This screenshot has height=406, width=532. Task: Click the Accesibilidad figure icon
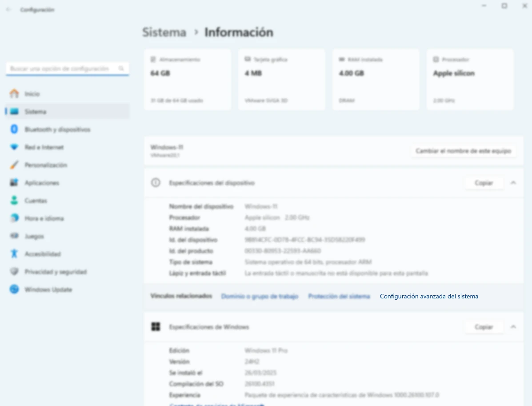15,254
